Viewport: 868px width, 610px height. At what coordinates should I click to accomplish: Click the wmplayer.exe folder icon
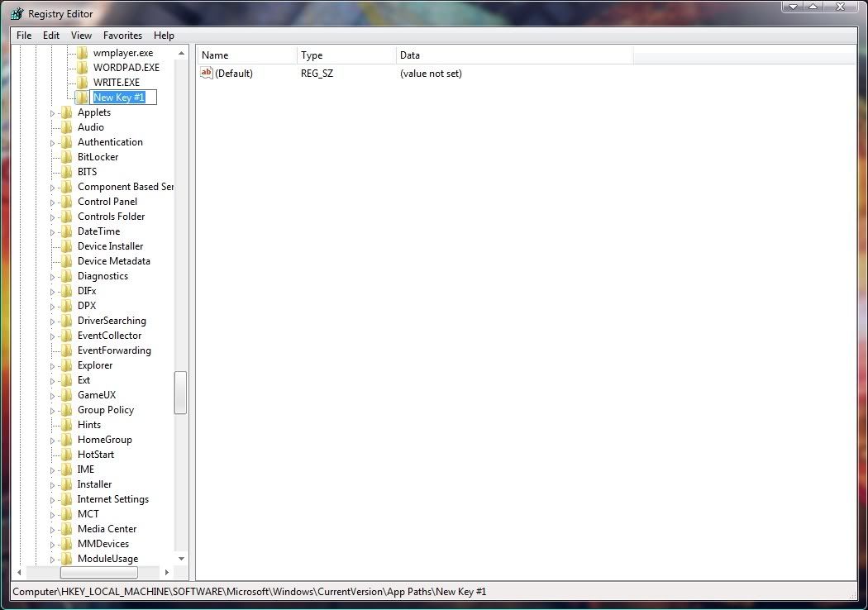click(x=82, y=53)
